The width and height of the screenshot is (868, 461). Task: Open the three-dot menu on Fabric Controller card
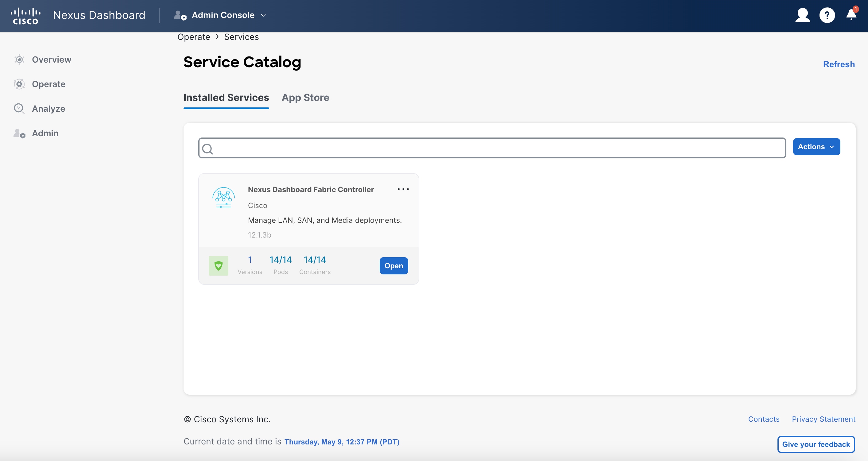click(x=403, y=189)
